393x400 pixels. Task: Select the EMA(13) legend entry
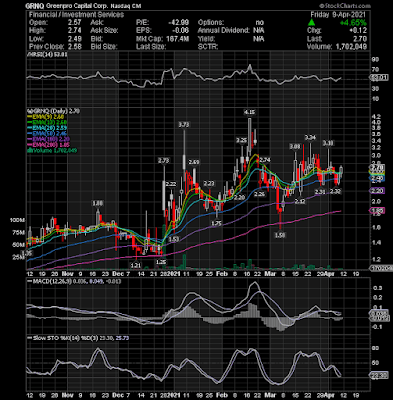(47, 123)
